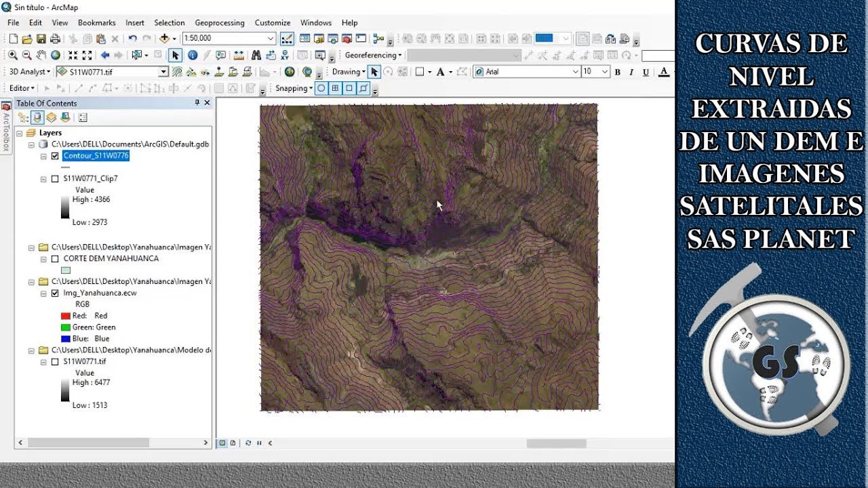Launch ArcGlobe from 3D Analyst toolbar

click(x=307, y=71)
